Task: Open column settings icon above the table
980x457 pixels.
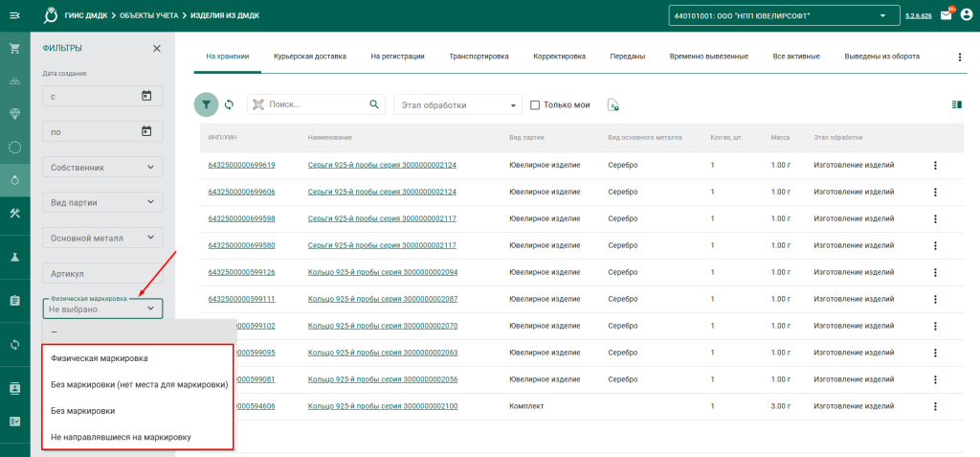Action: 956,104
